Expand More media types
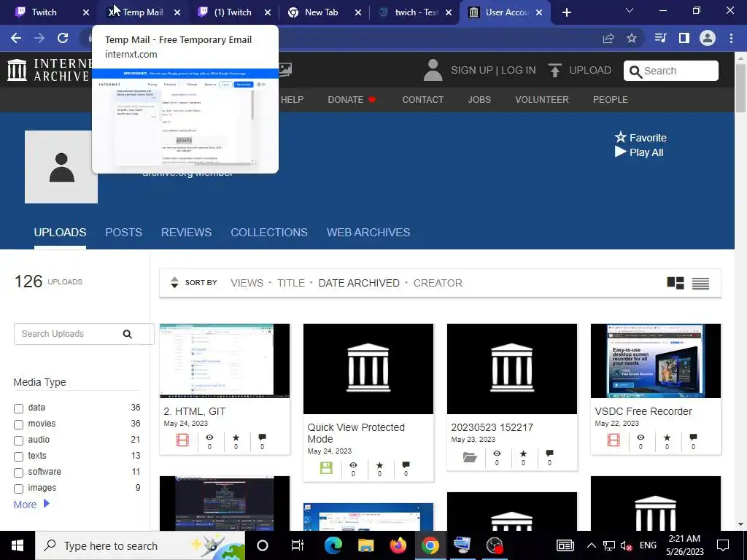This screenshot has width=747, height=560. coord(31,505)
